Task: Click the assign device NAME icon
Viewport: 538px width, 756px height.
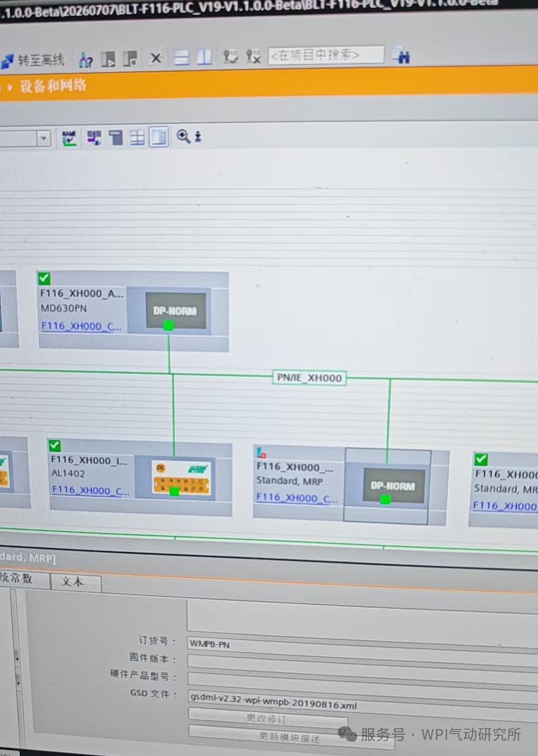Action: coord(69,138)
